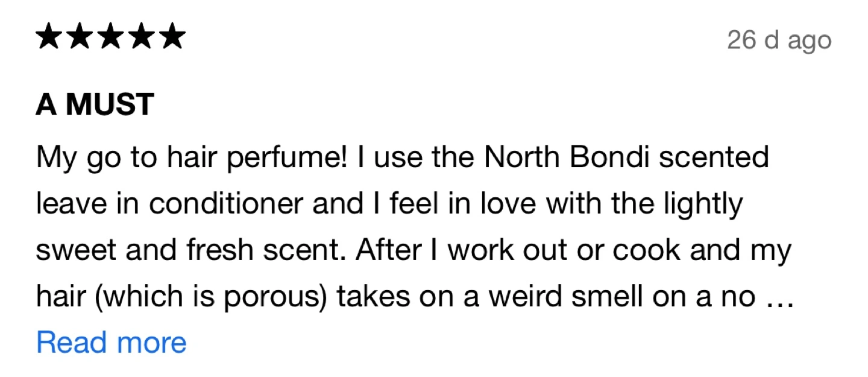Open the Read more link
The image size is (868, 377).
(x=112, y=343)
